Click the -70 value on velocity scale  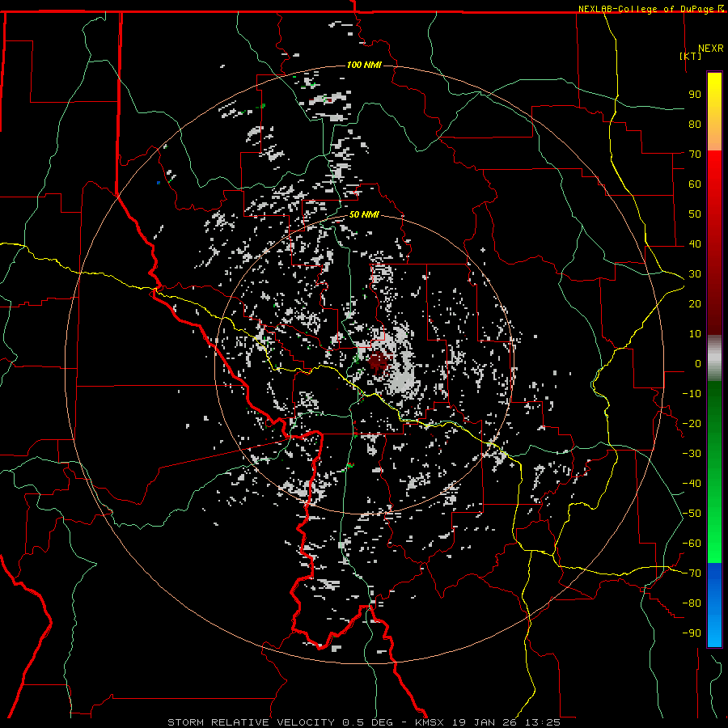click(692, 574)
